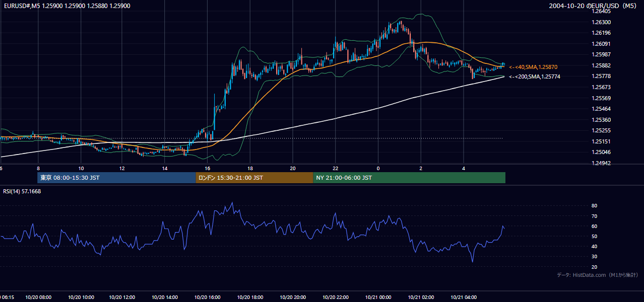Click the データ: HistData.com source credit
The image size is (644, 302).
pos(597,275)
